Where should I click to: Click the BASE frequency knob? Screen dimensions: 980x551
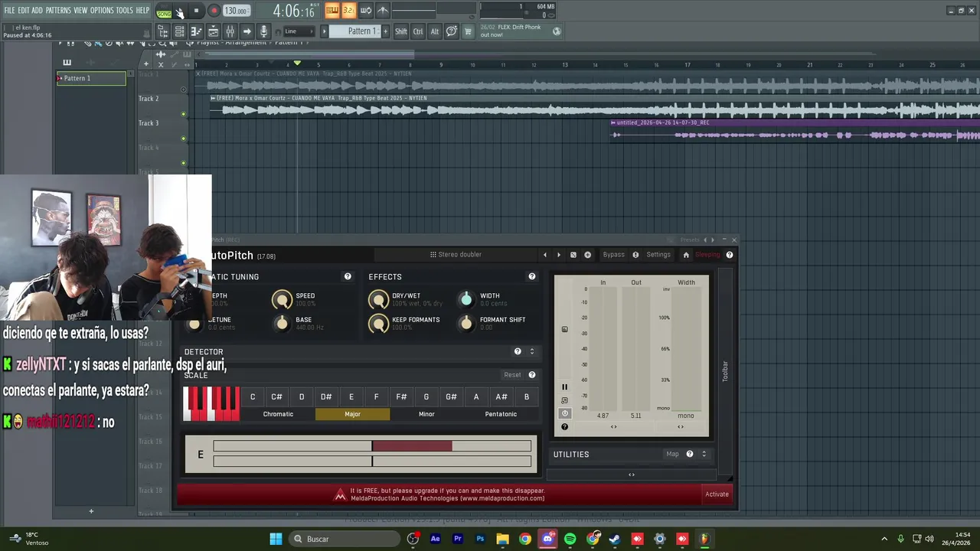point(282,324)
